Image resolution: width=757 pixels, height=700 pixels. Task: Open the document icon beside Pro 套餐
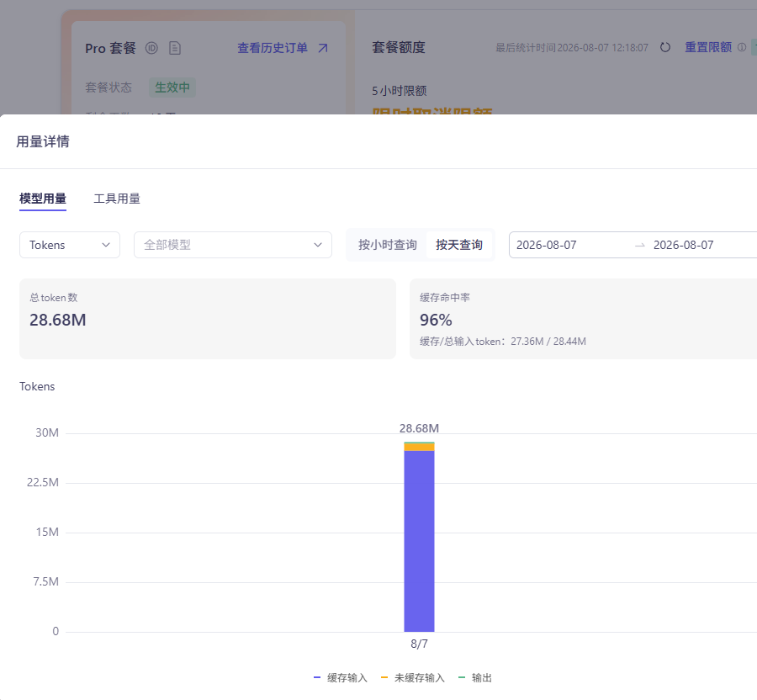point(175,48)
